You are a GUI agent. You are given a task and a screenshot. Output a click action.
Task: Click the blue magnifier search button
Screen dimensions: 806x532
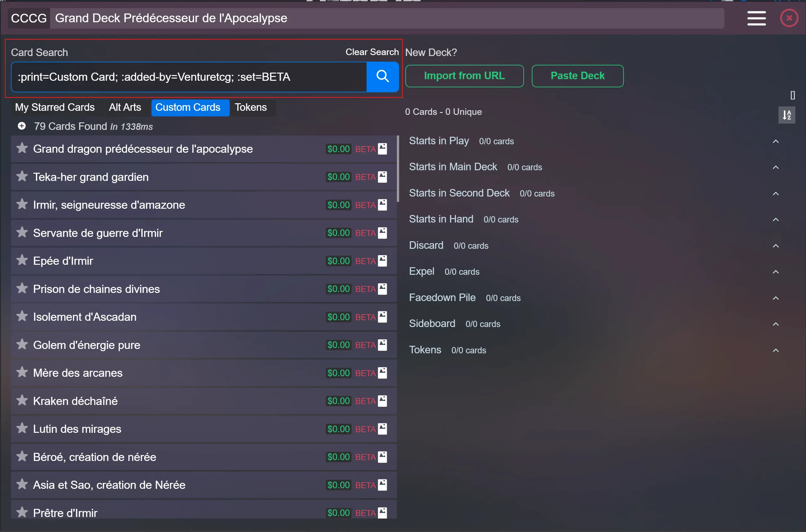click(x=382, y=77)
